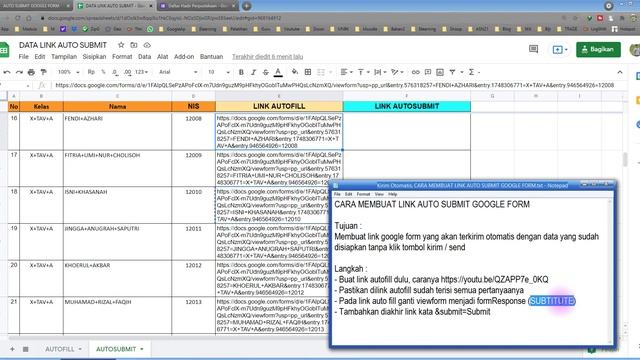
Task: Open the text rotation dropdown
Action: coord(397,72)
